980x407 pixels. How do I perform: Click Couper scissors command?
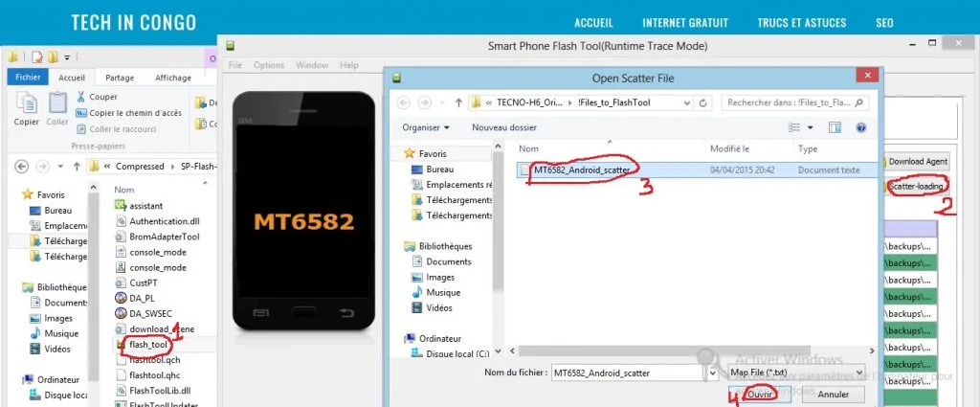click(97, 97)
